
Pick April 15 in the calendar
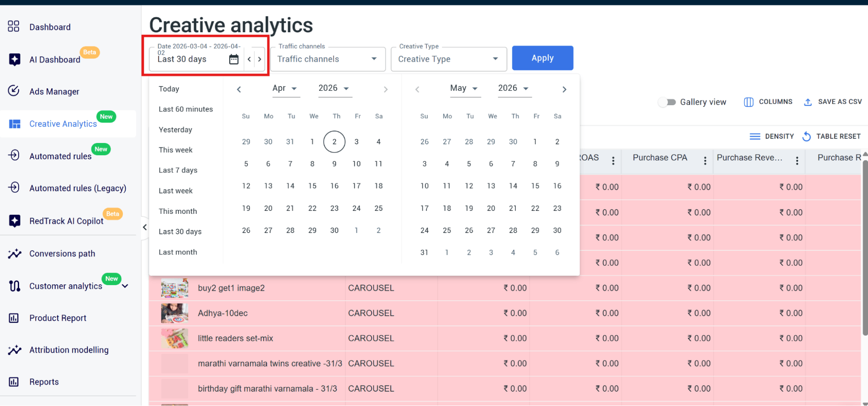pos(312,186)
